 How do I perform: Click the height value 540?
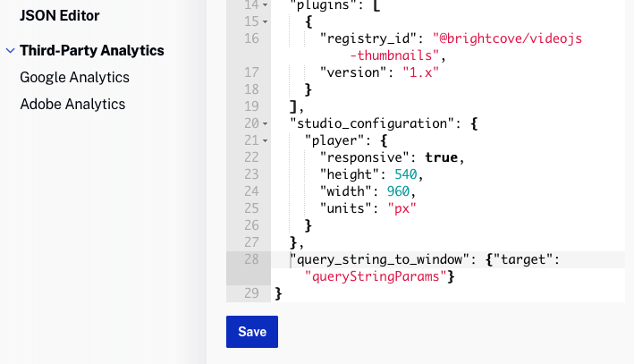tap(406, 174)
